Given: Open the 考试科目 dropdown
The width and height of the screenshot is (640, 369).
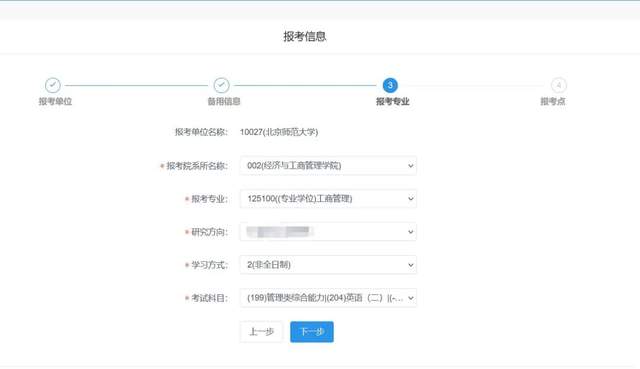Looking at the screenshot, I should [328, 298].
